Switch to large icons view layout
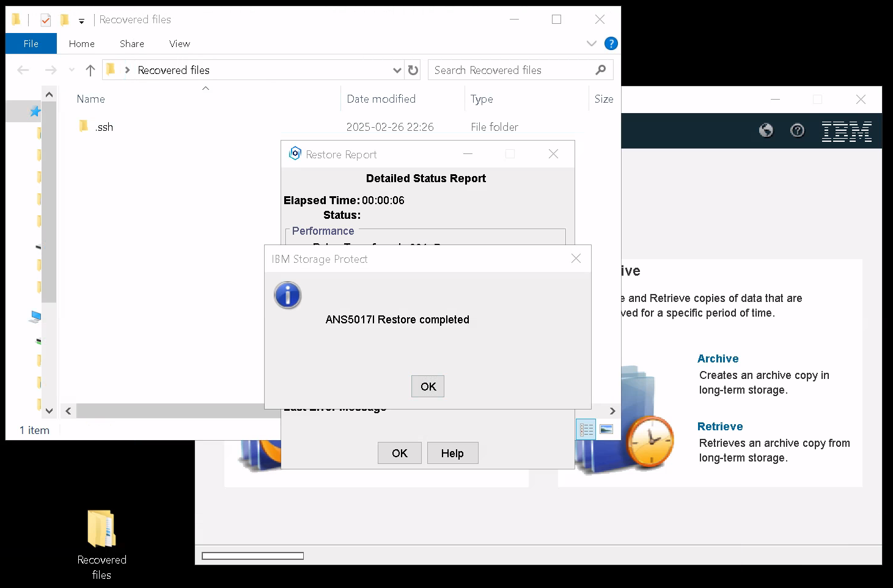893x588 pixels. 606,430
